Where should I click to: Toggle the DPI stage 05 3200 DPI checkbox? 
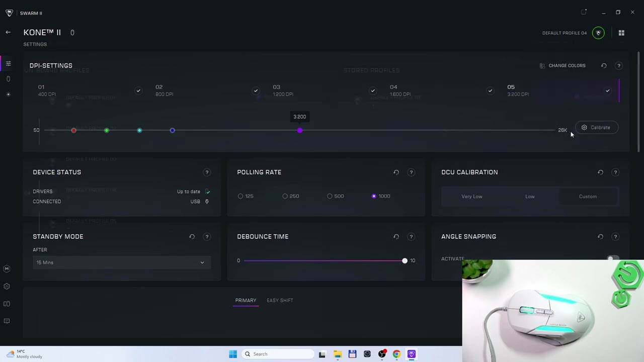tap(607, 90)
